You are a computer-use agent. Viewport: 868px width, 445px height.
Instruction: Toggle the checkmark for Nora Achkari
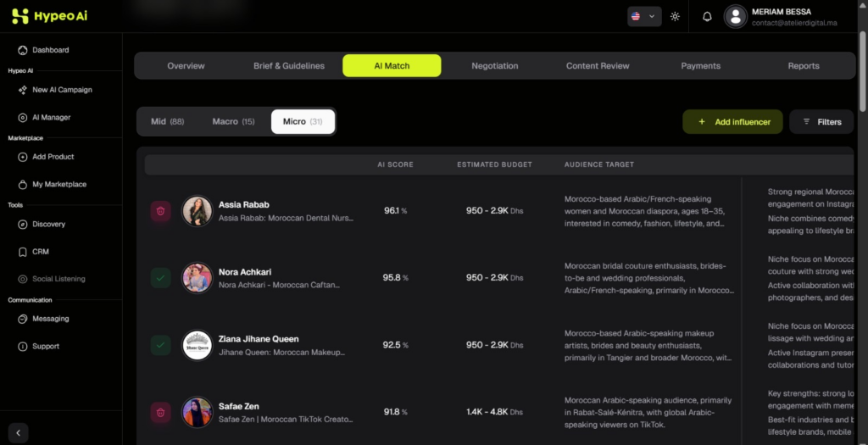[160, 278]
